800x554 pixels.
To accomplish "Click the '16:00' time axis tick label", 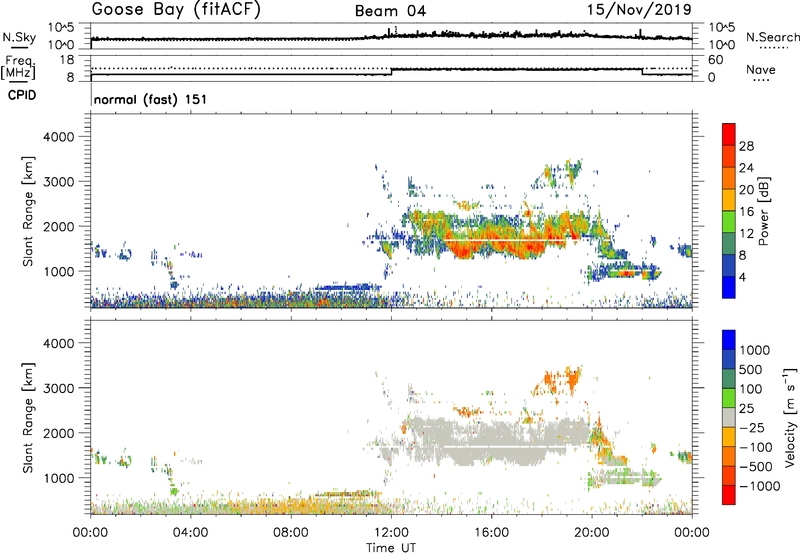I will coord(491,533).
